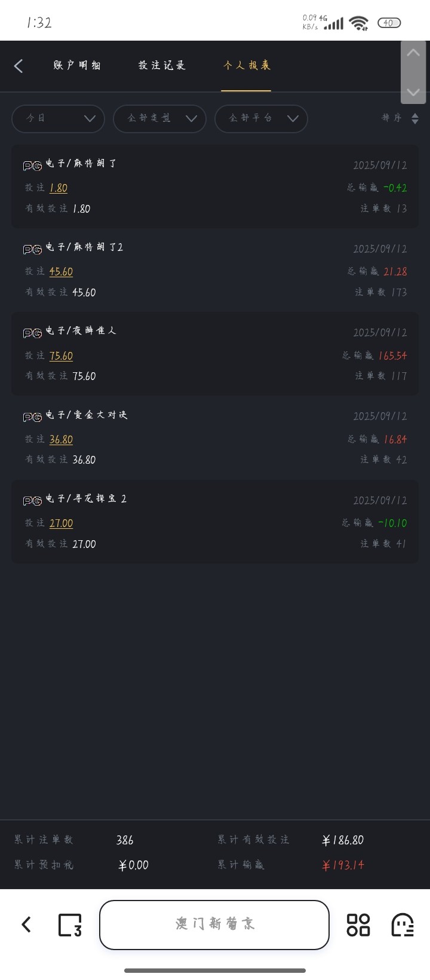Open the 全部类型 type dropdown
The width and height of the screenshot is (430, 980).
point(159,118)
